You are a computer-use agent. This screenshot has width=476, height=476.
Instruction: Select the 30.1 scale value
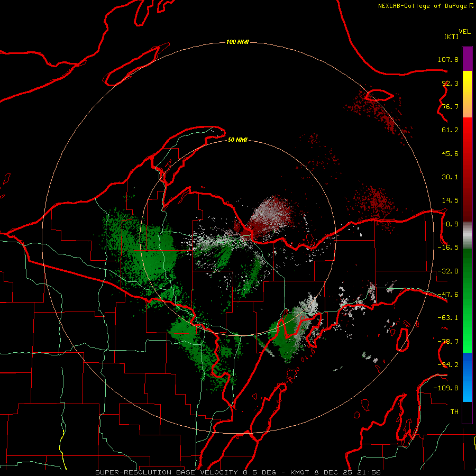[x=450, y=177]
